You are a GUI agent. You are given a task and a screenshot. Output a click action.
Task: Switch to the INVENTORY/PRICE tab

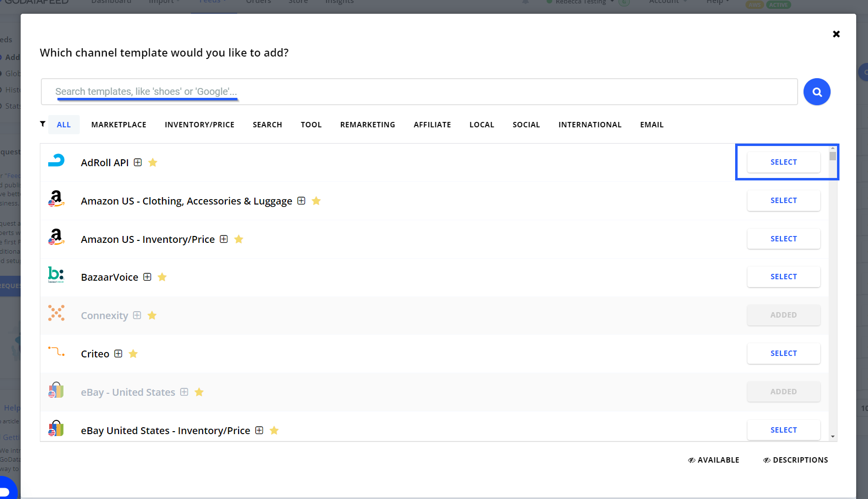click(x=199, y=125)
